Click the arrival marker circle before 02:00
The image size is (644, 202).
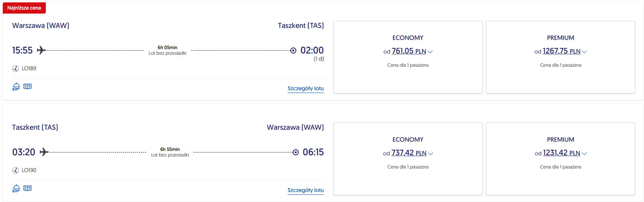(293, 51)
